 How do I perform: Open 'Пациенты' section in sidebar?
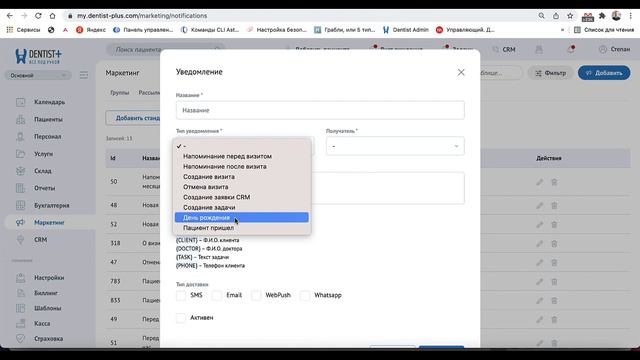(48, 119)
